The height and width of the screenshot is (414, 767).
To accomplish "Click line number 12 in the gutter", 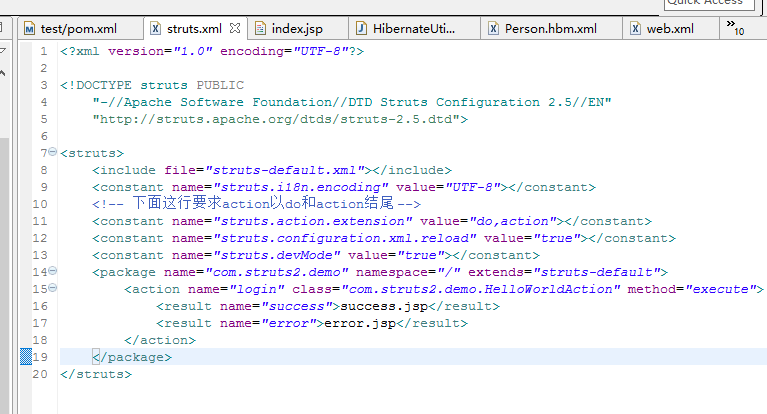I will (40, 238).
